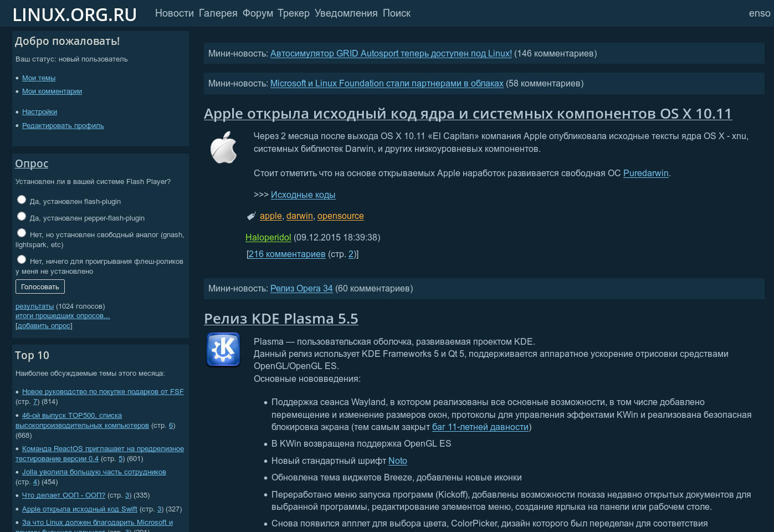
Task: Choose the 'свободный аналог (gnash, lightspark)' radio option
Action: (x=22, y=233)
